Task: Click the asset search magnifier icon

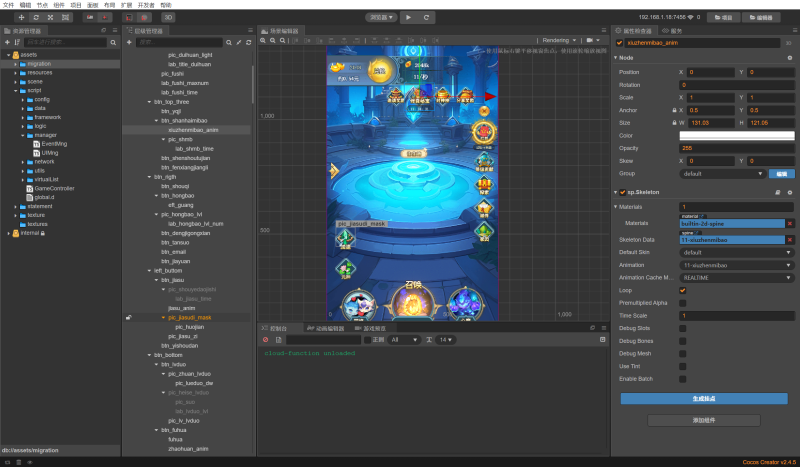Action: (x=113, y=42)
